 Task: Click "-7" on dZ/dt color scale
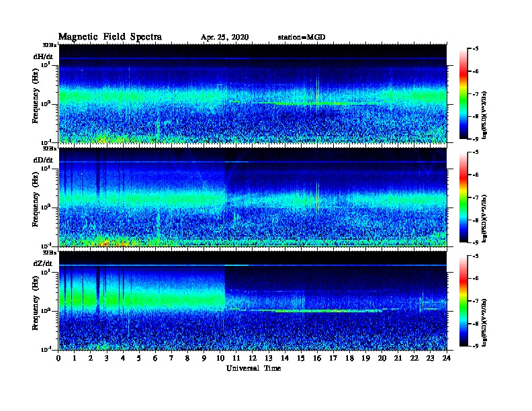click(x=476, y=301)
